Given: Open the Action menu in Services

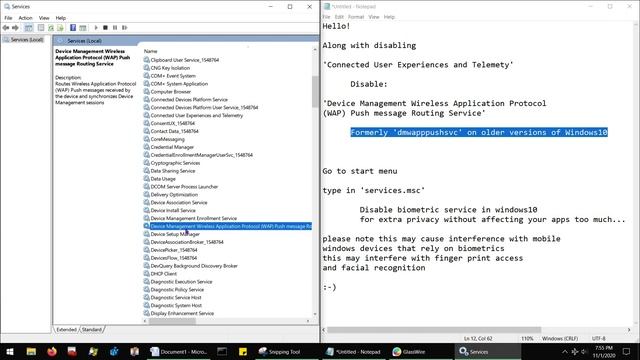Looking at the screenshot, I should pyautogui.click(x=25, y=18).
